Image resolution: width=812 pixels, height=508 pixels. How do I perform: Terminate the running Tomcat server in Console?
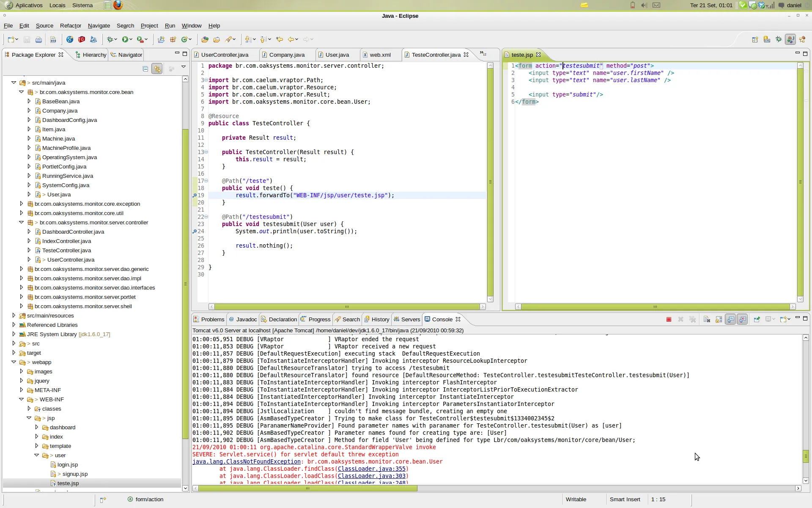point(669,320)
